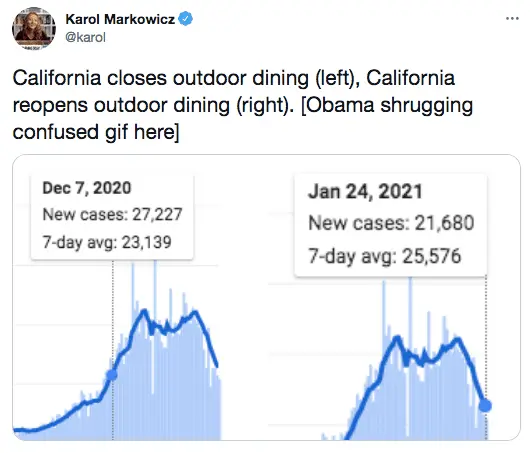Open Karol Markowicz's profile picture
530x453 pixels.
click(34, 28)
